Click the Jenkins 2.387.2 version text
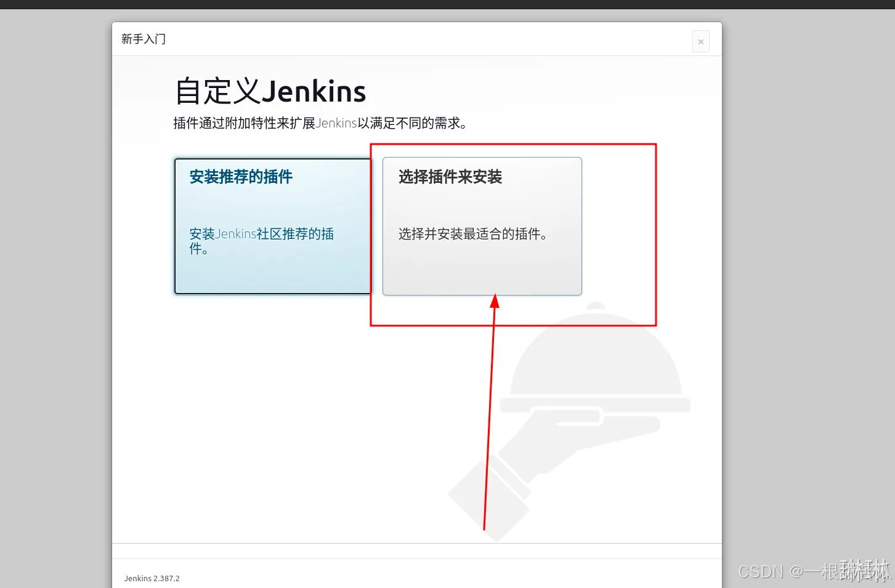 [x=152, y=578]
